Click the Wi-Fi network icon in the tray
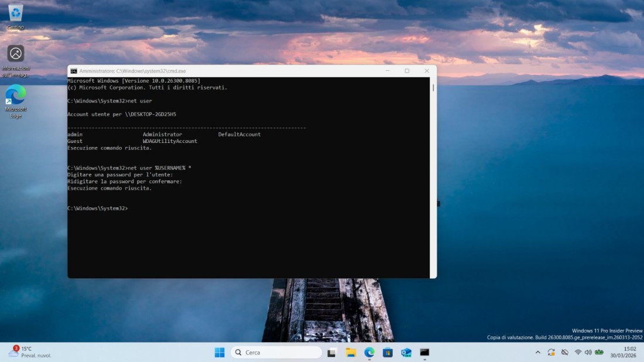 point(577,352)
